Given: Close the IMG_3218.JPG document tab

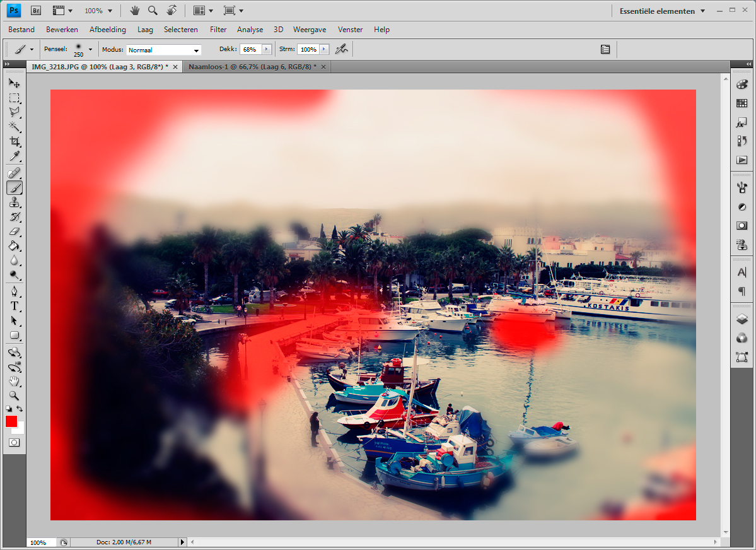Looking at the screenshot, I should point(175,67).
